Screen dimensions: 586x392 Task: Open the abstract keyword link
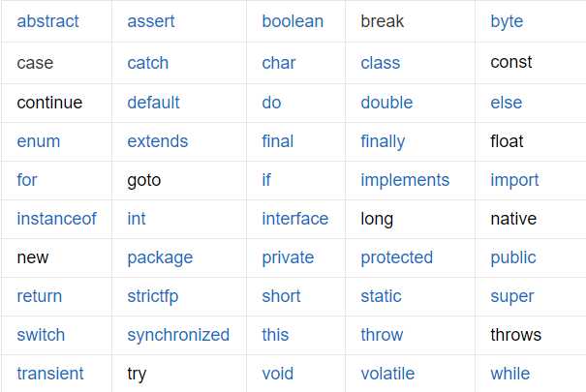(x=47, y=21)
